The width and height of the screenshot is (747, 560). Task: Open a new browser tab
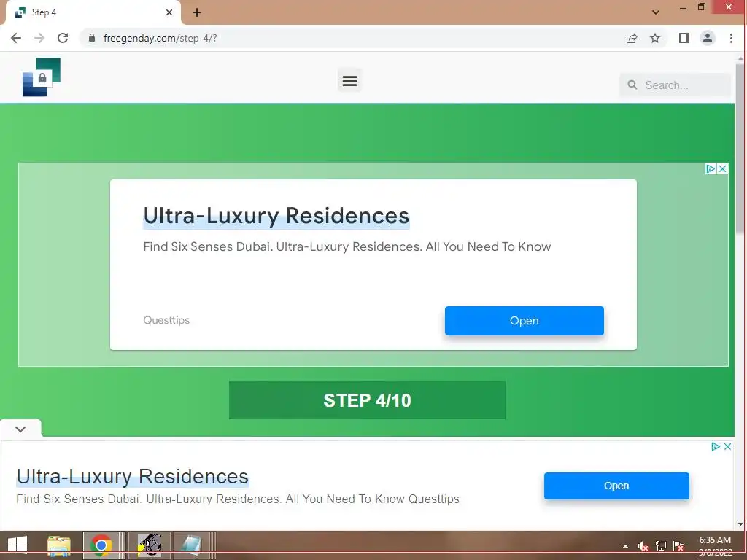click(x=197, y=12)
